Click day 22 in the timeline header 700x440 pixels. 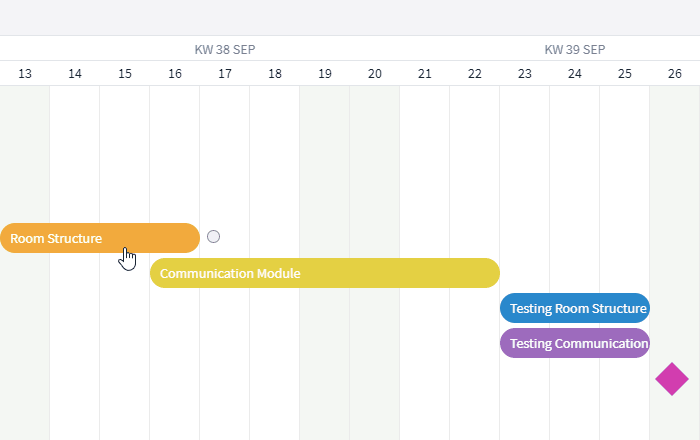[475, 74]
